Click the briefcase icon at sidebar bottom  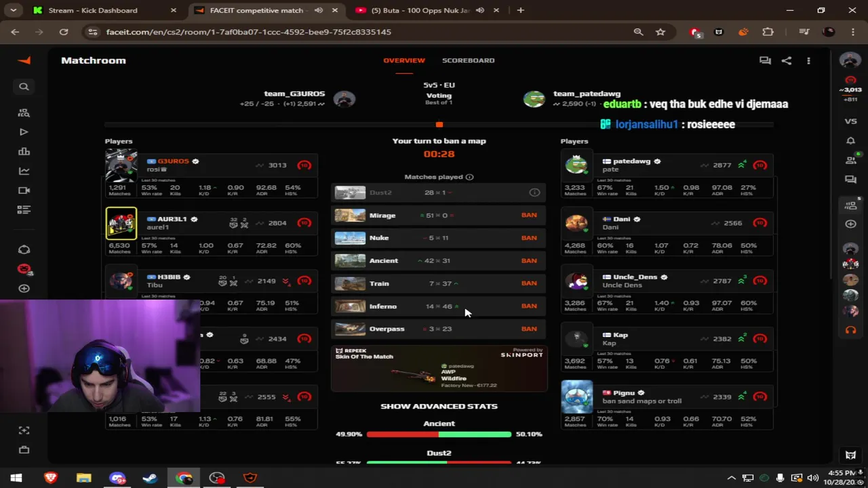tap(24, 449)
